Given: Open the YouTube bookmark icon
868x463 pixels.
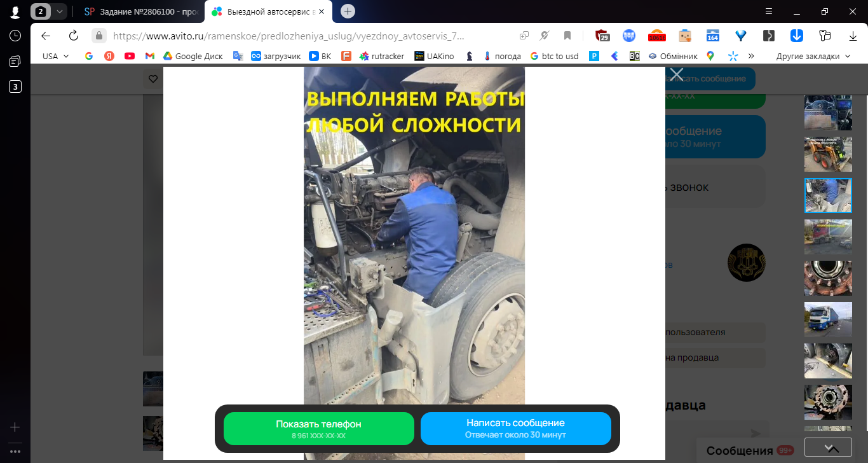Looking at the screenshot, I should (x=130, y=56).
